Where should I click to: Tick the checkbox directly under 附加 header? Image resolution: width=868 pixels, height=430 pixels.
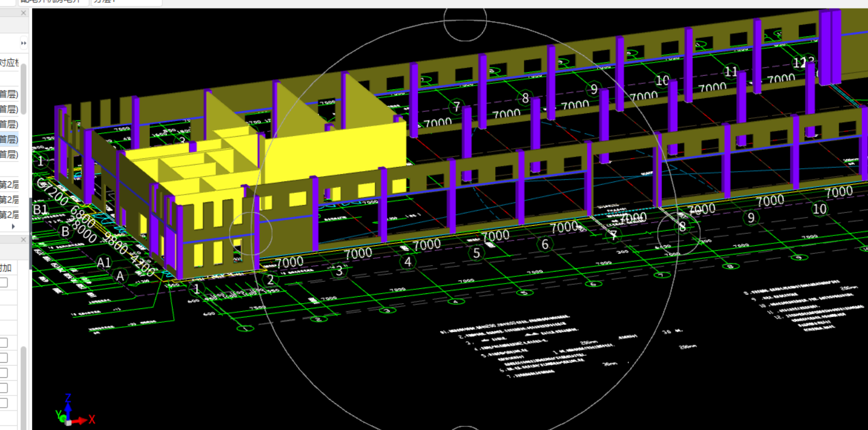click(3, 282)
